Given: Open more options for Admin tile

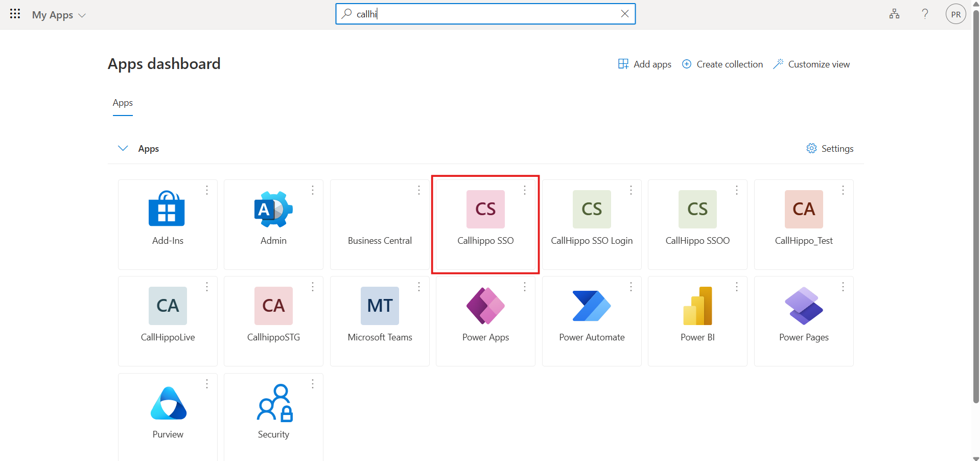Looking at the screenshot, I should pyautogui.click(x=313, y=190).
